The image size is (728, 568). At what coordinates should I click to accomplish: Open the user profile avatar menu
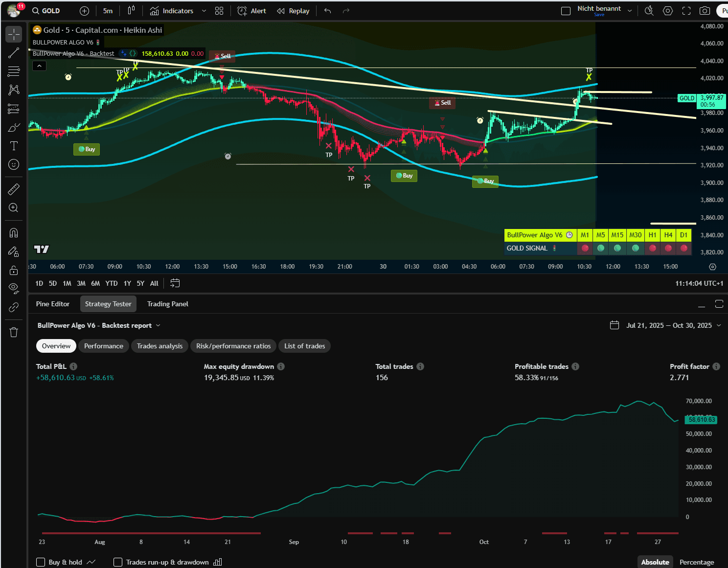pyautogui.click(x=14, y=10)
